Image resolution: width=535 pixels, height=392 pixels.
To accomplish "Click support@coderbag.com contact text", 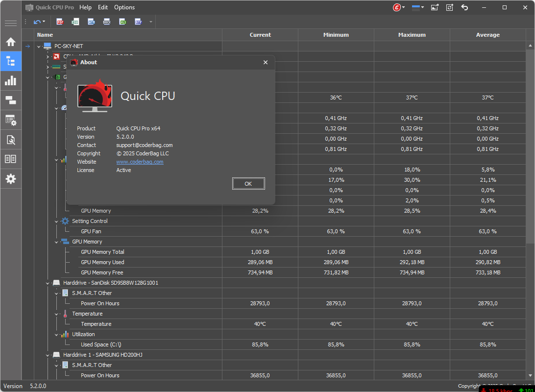I will click(x=145, y=145).
